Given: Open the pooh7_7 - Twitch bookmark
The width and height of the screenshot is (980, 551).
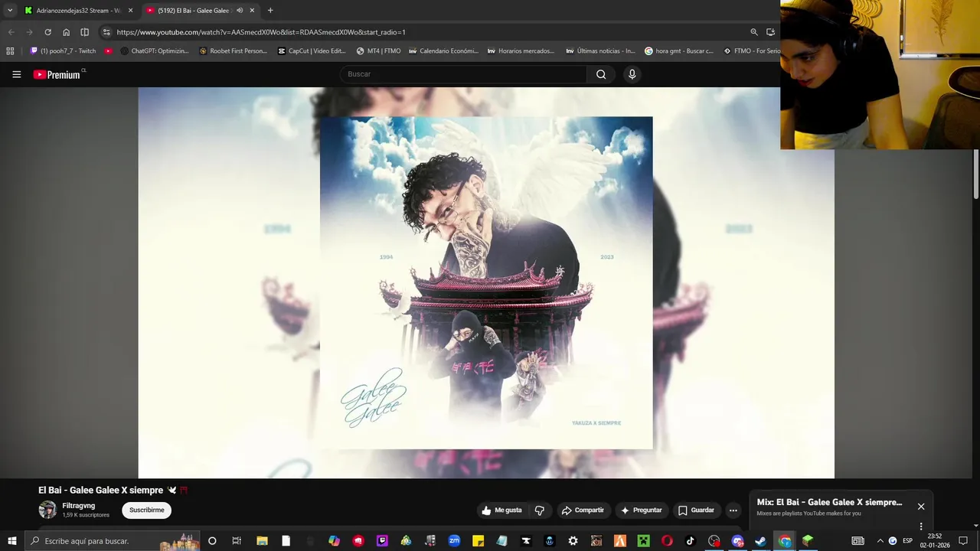Looking at the screenshot, I should [x=63, y=51].
